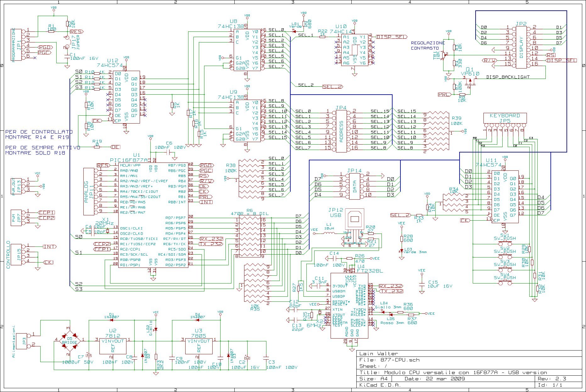Select the 'PER OE SEMPRE ATTIVO' note text
This screenshot has height=392, width=586.
tap(42, 150)
